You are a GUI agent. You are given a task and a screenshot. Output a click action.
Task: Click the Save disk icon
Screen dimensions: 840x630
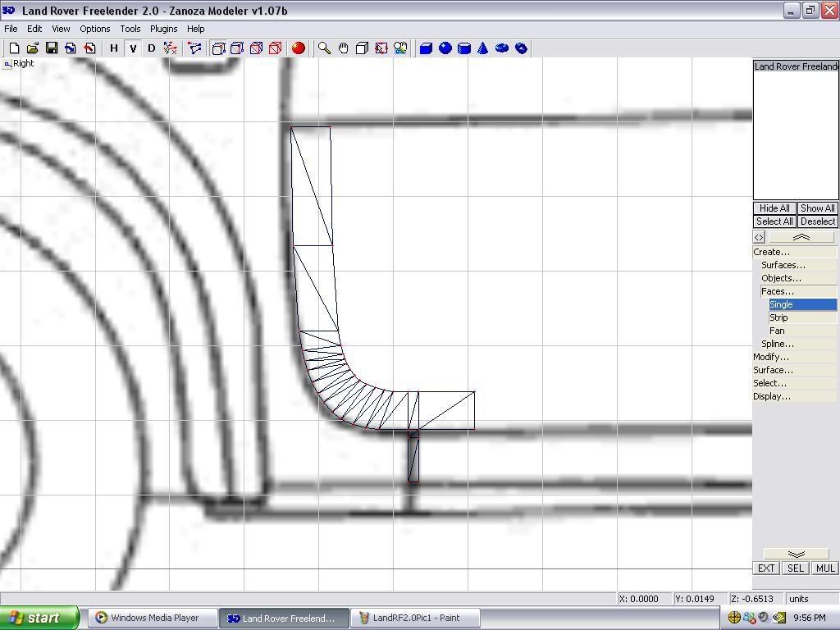[x=52, y=48]
